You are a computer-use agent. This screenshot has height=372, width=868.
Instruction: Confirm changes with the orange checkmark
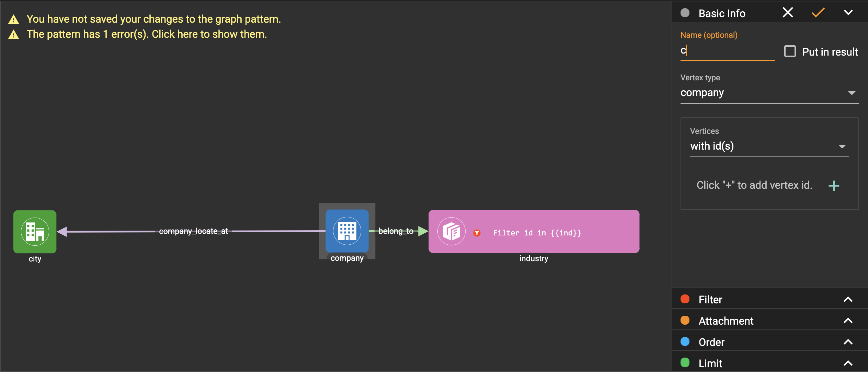coord(818,13)
